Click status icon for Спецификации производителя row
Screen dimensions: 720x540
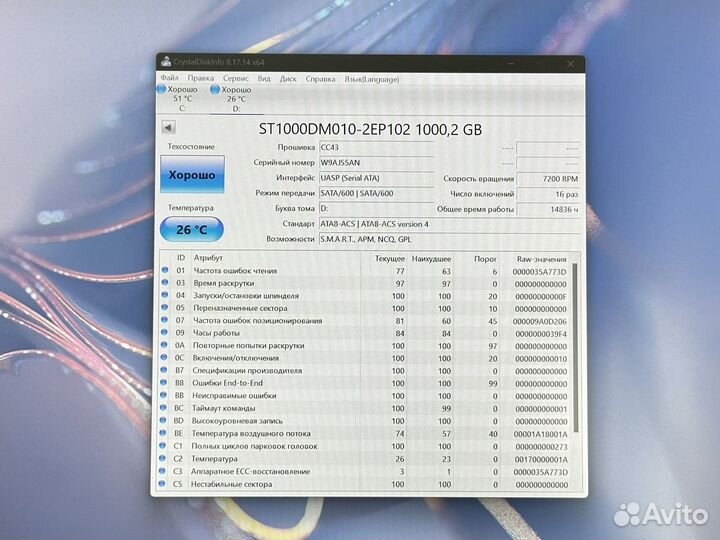pyautogui.click(x=163, y=370)
